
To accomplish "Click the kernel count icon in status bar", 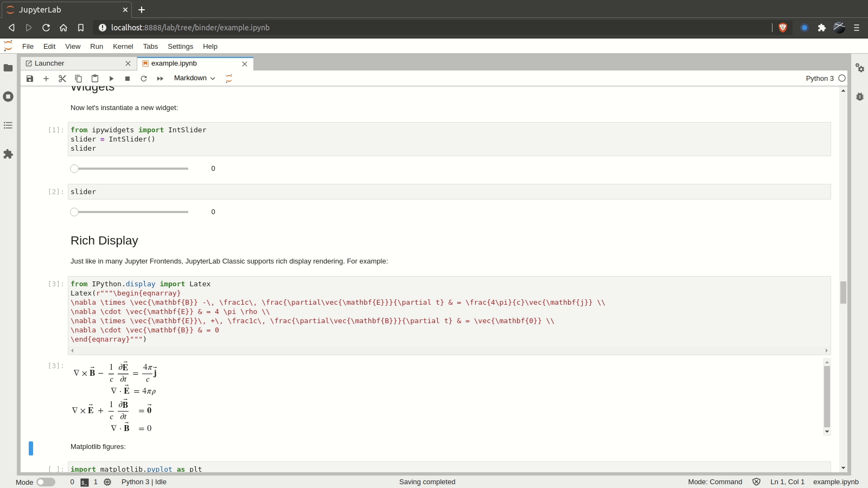I will (107, 482).
